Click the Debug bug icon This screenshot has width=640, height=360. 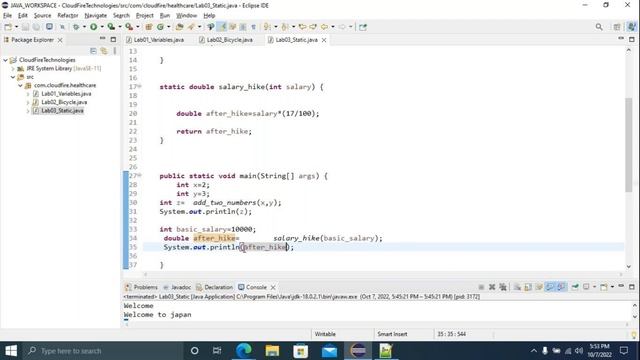click(76, 27)
